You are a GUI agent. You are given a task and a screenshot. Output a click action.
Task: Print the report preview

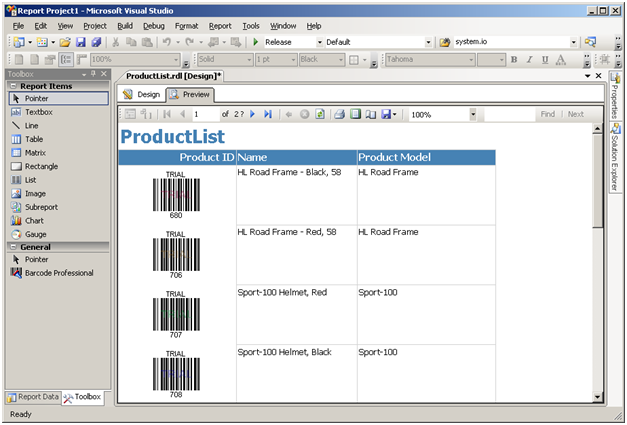coord(339,114)
